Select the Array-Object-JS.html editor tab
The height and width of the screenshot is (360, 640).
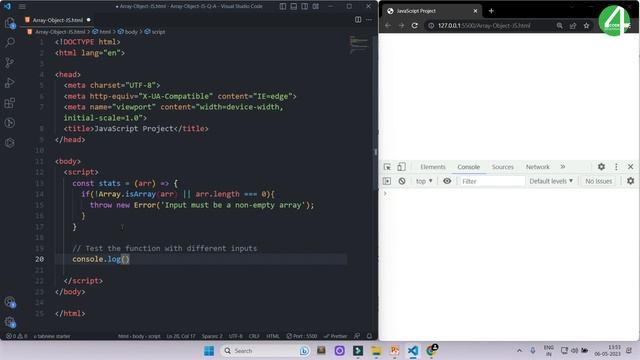pos(57,20)
